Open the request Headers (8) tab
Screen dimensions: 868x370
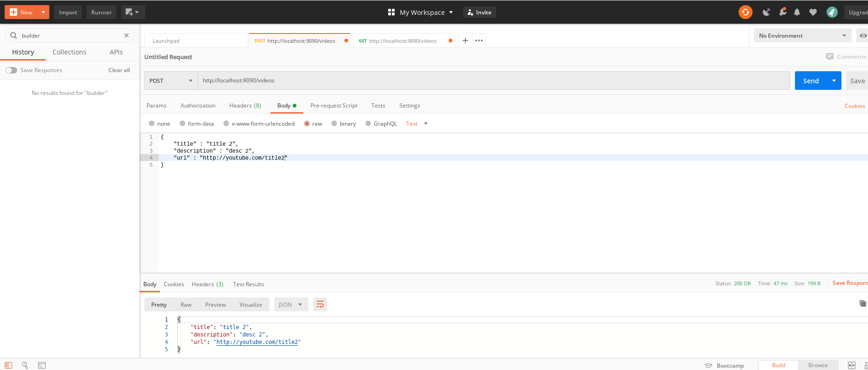point(245,106)
